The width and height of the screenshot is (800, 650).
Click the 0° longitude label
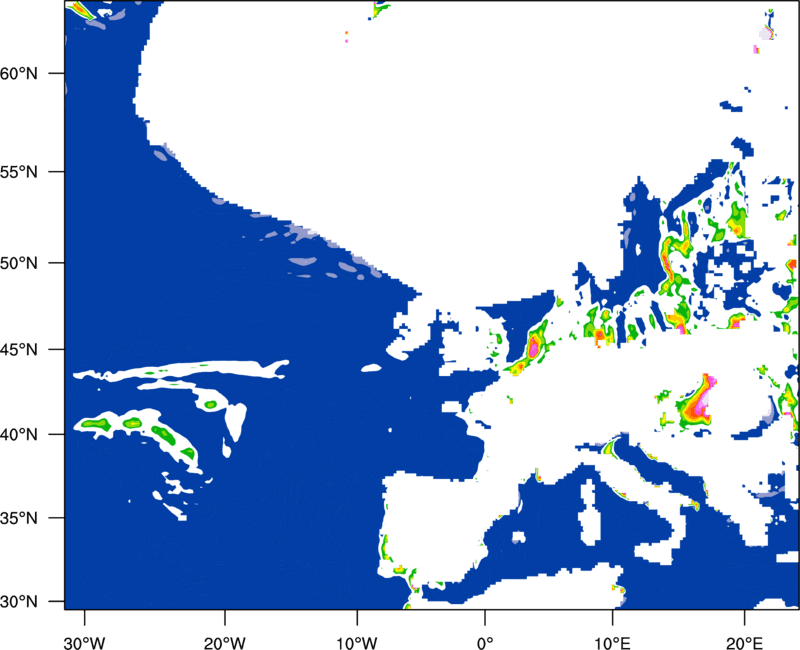pyautogui.click(x=485, y=643)
